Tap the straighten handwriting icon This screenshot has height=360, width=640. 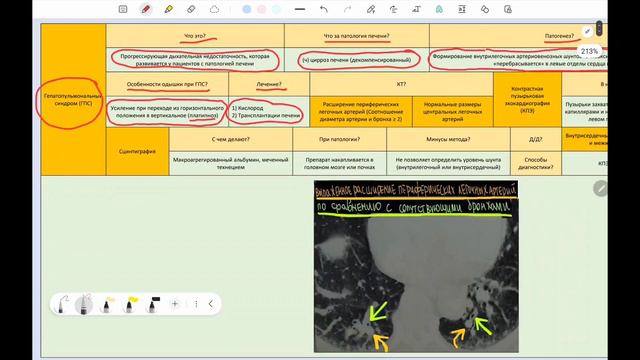pyautogui.click(x=393, y=9)
